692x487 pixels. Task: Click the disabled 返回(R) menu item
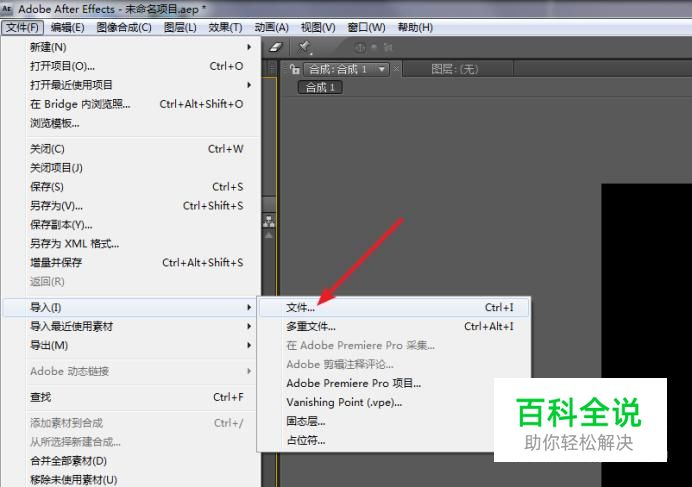click(131, 282)
